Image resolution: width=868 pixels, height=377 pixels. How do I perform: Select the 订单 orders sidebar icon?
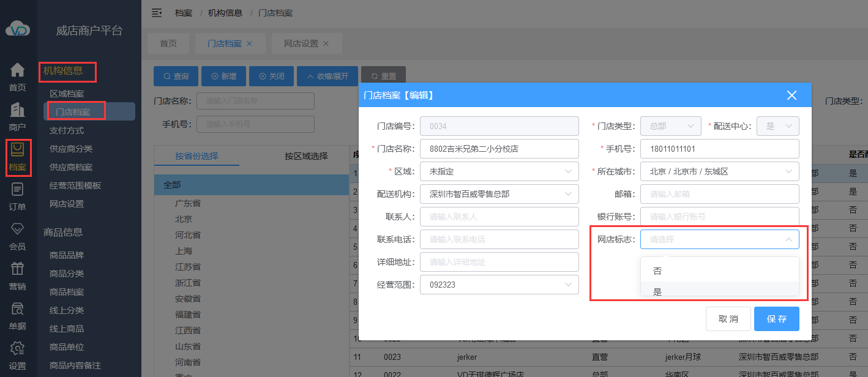[18, 190]
